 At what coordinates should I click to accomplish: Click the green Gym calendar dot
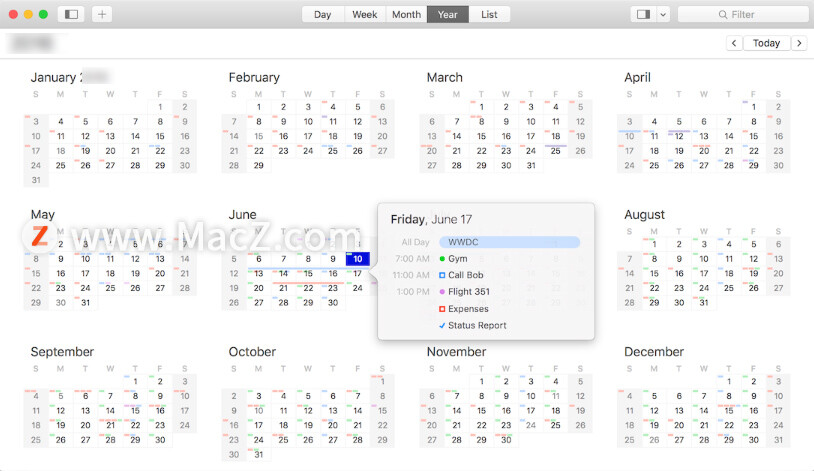(442, 259)
